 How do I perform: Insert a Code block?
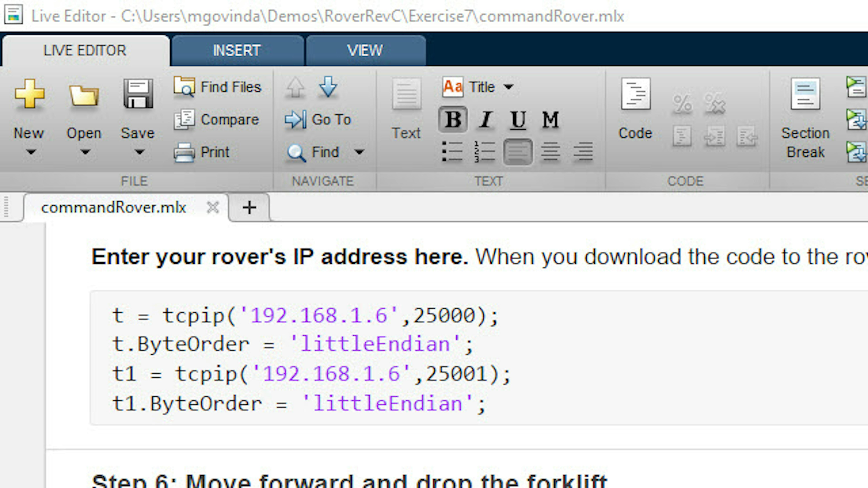tap(636, 109)
